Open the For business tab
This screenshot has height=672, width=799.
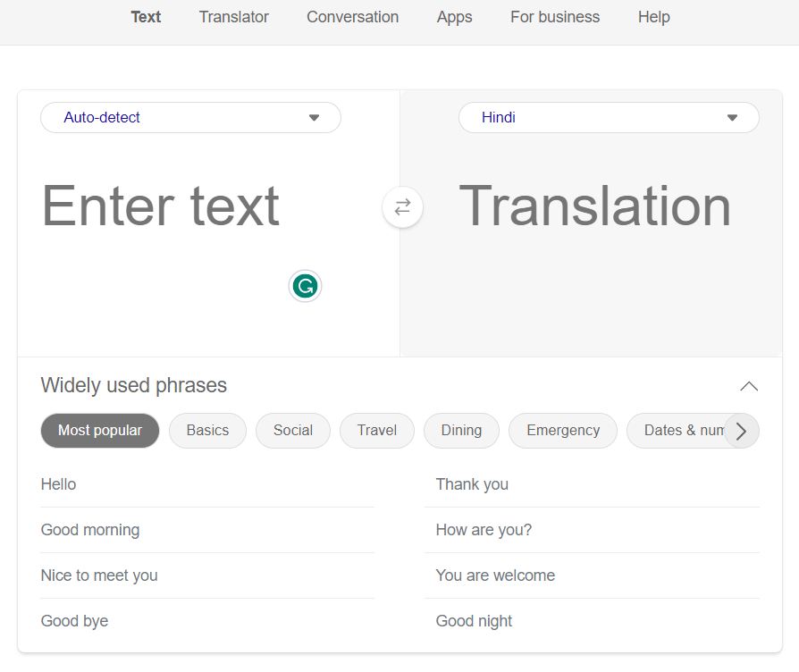point(555,17)
